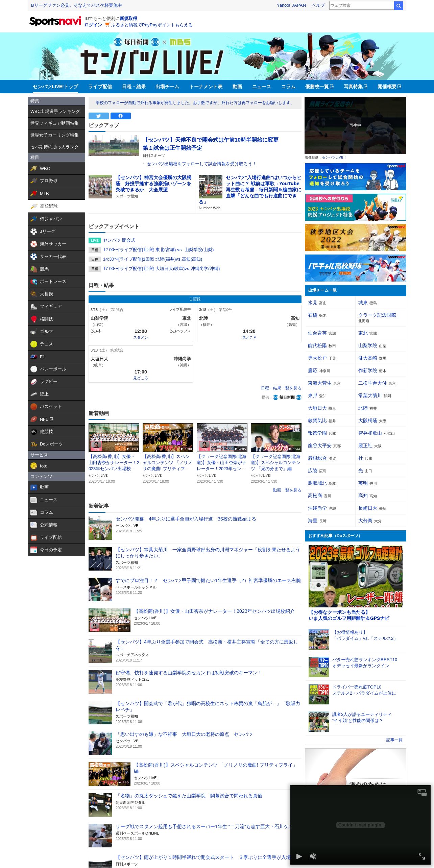The image size is (434, 868).
Task: Open WBC sport icon in sidebar
Action: click(34, 168)
